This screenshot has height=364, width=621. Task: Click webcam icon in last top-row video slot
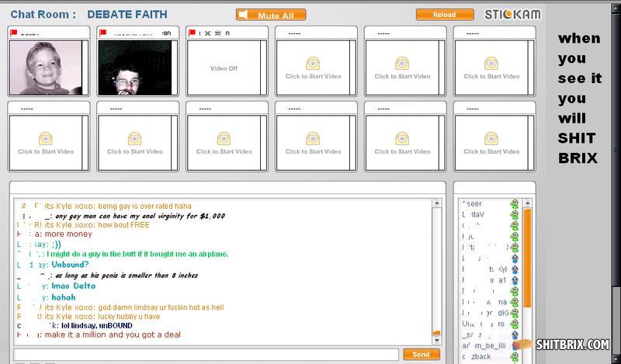coord(491,64)
